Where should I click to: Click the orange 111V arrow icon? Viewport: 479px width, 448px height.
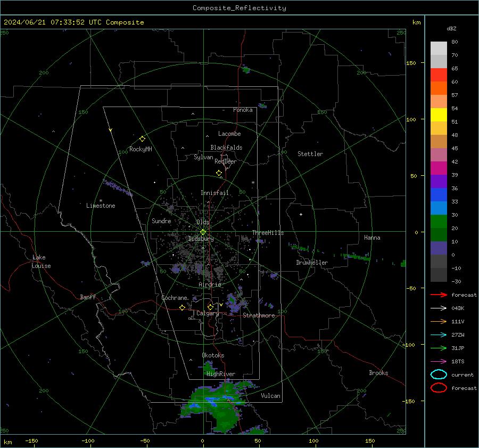(x=439, y=321)
